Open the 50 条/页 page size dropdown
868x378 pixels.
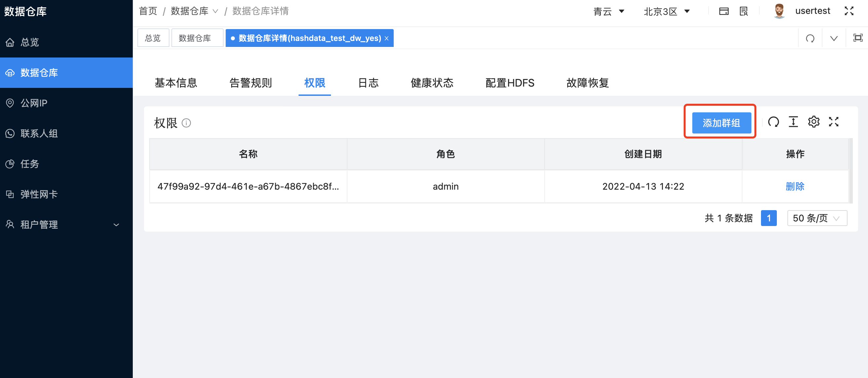click(817, 218)
